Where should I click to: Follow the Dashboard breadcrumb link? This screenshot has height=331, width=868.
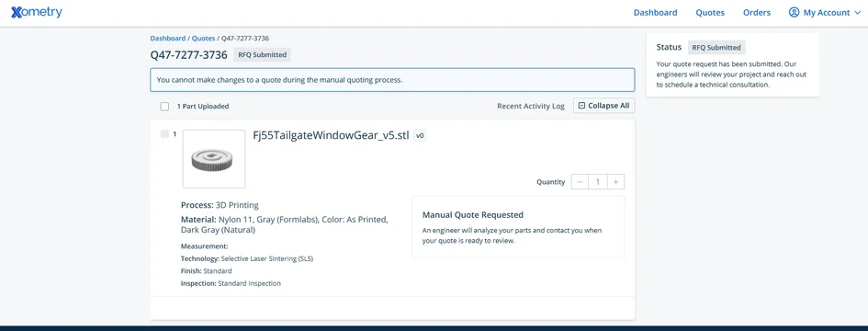(x=168, y=39)
